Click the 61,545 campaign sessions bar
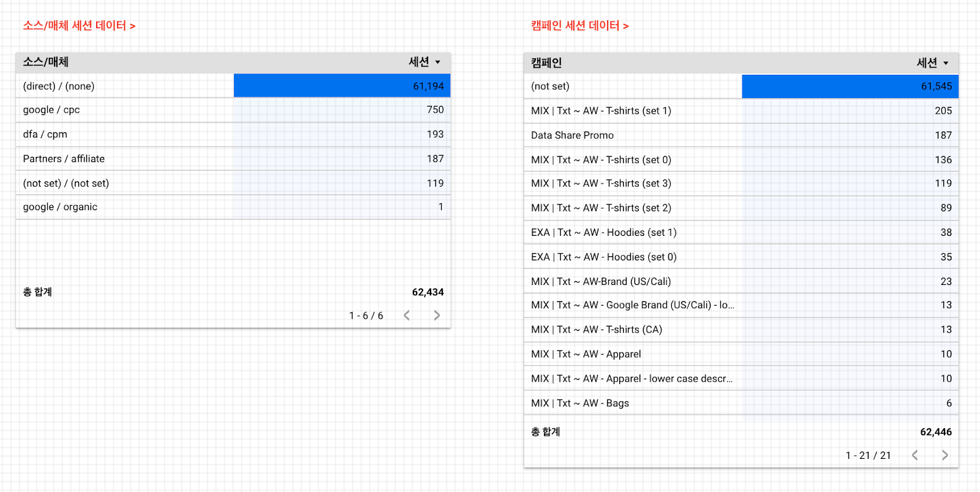 [x=850, y=86]
